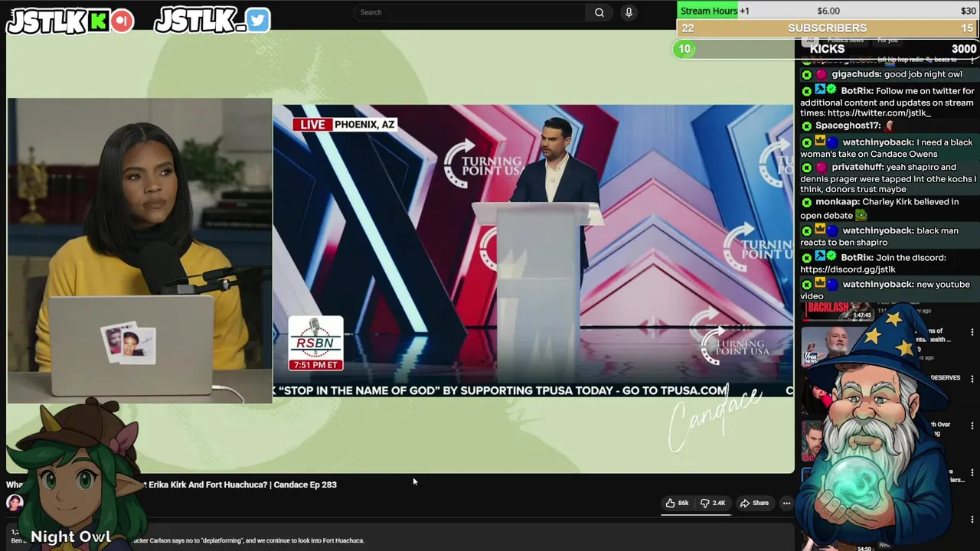This screenshot has width=980, height=551.
Task: Open the discord.gg/jstlk link in chat
Action: (848, 269)
